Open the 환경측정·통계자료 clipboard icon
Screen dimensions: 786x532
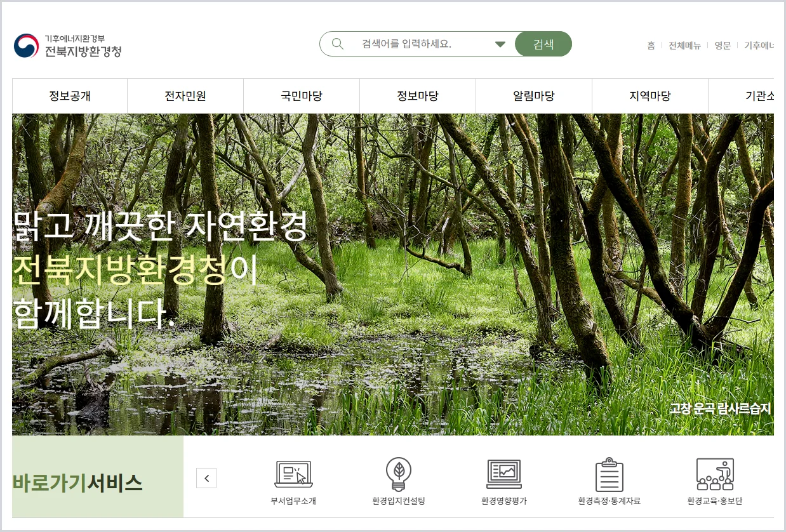coord(609,474)
